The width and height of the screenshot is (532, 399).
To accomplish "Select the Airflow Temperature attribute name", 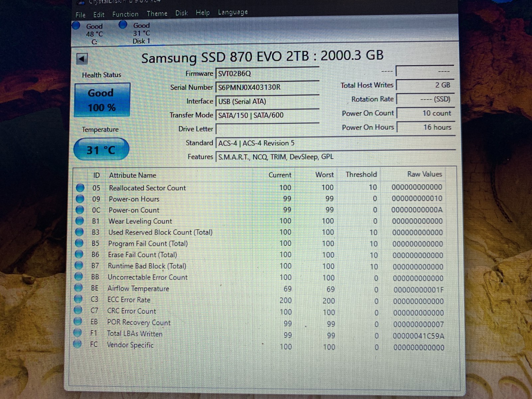I will 138,288.
